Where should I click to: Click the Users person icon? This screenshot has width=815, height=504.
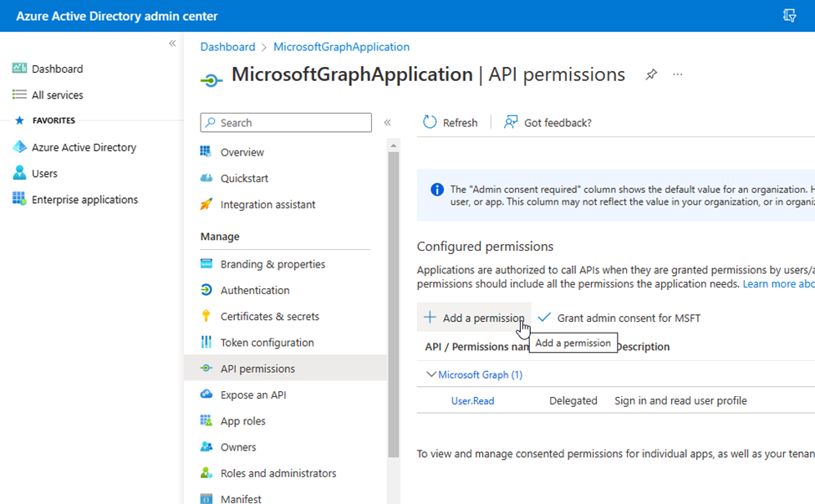(x=19, y=172)
